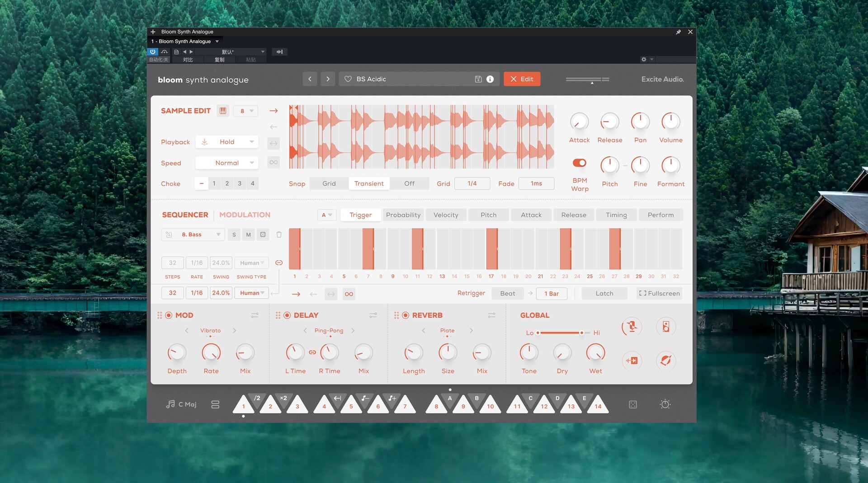Viewport: 868px width, 483px height.
Task: Turn Snap Off
Action: [x=409, y=183]
